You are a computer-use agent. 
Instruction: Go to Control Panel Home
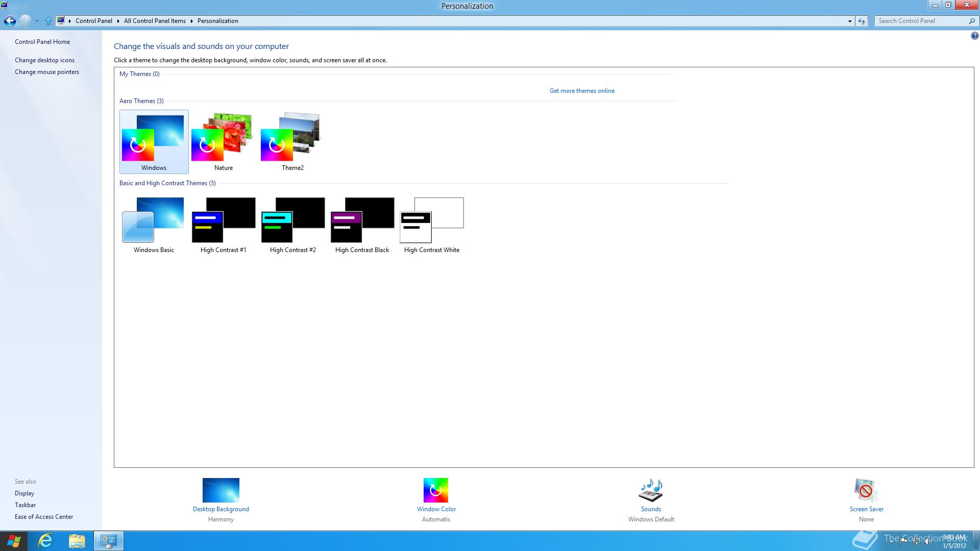(42, 42)
